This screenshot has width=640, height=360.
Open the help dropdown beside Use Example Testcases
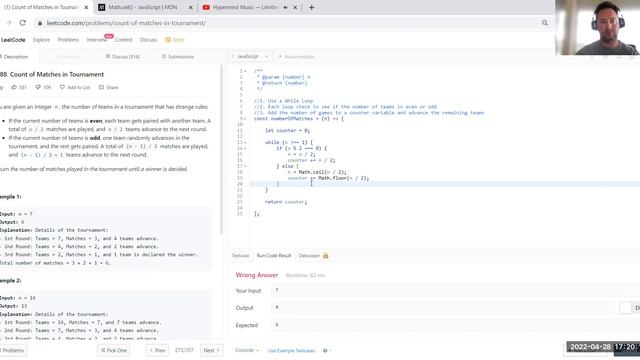point(327,351)
